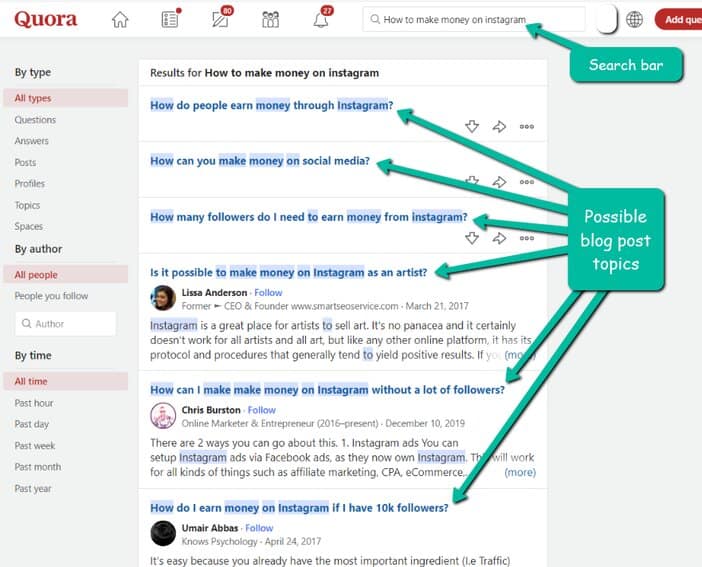Select the All time filter
This screenshot has height=567, width=702.
pyautogui.click(x=65, y=381)
